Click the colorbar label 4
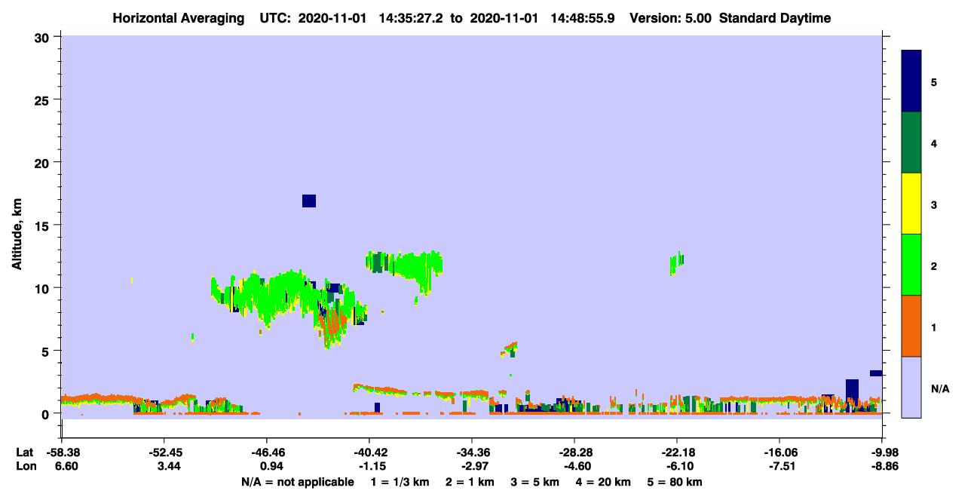Image resolution: width=980 pixels, height=503 pixels. coord(934,143)
